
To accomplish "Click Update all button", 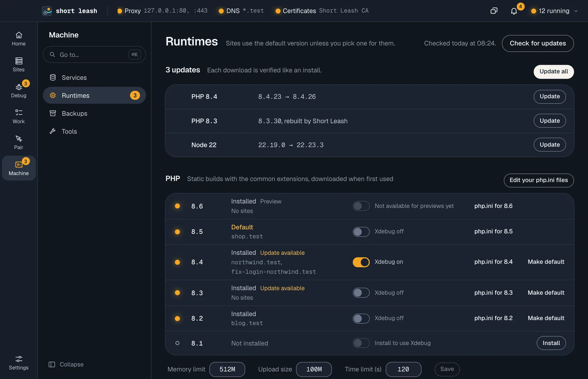I will click(553, 72).
